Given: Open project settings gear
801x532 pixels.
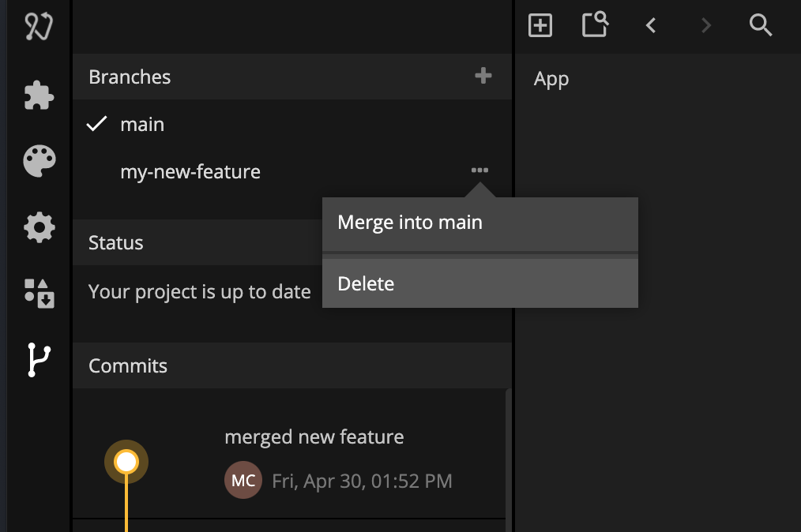Looking at the screenshot, I should point(39,227).
